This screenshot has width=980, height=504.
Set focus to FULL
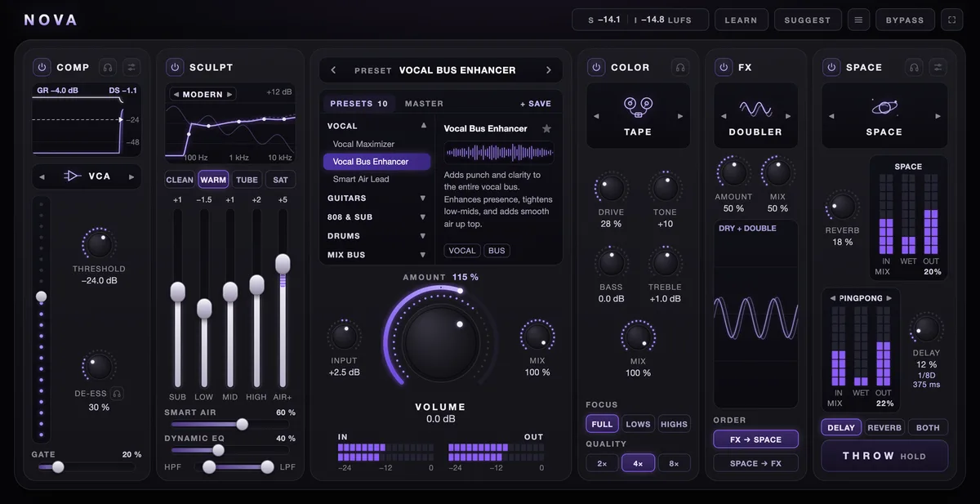point(602,424)
